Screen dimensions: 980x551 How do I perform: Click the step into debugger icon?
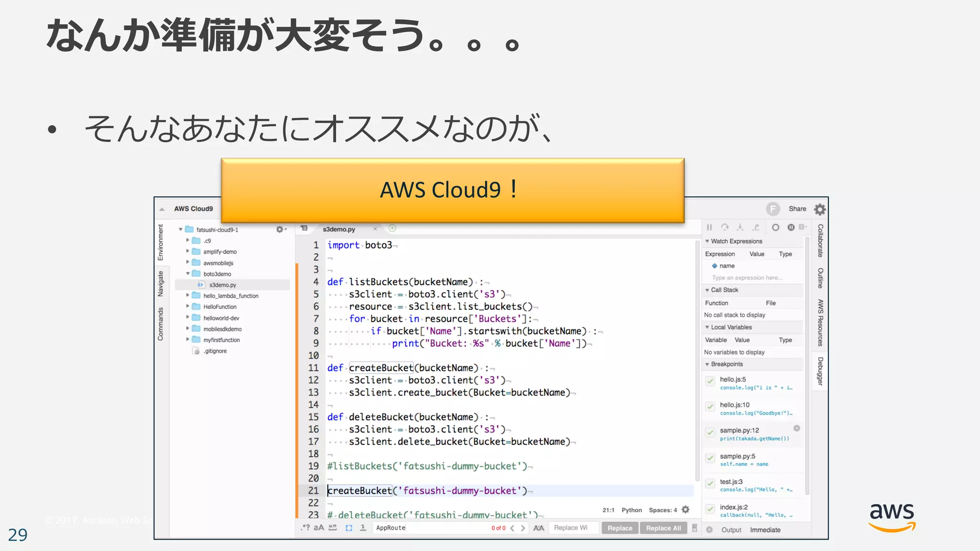tap(740, 228)
